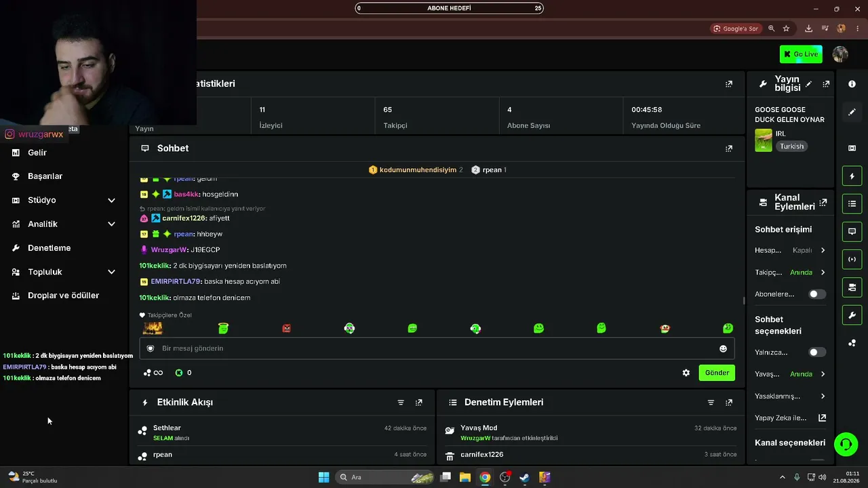868x488 pixels.
Task: Edit Yayın bilgisi with the pencil icon
Action: point(808,84)
